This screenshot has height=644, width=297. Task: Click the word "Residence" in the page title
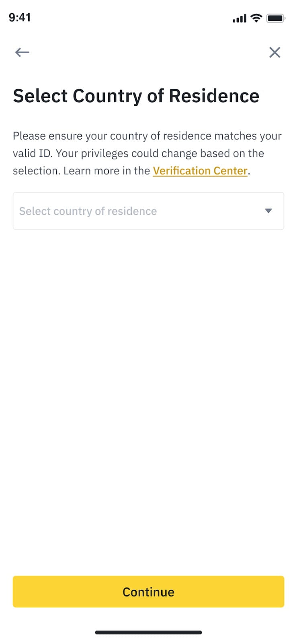214,96
